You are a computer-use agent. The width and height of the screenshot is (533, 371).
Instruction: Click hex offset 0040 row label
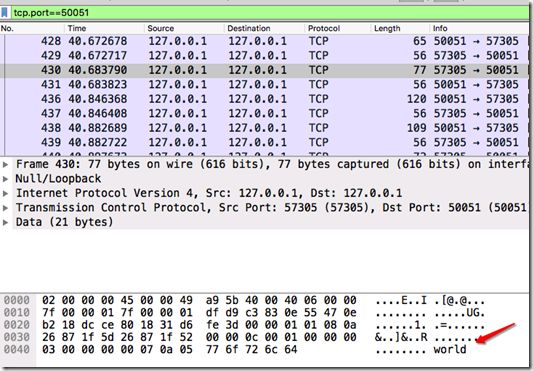16,349
